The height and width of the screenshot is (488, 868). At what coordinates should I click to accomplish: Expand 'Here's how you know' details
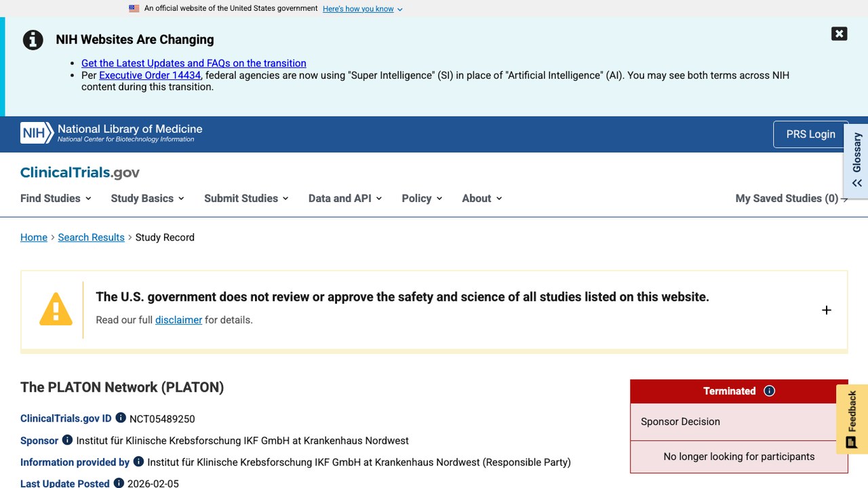(x=363, y=9)
